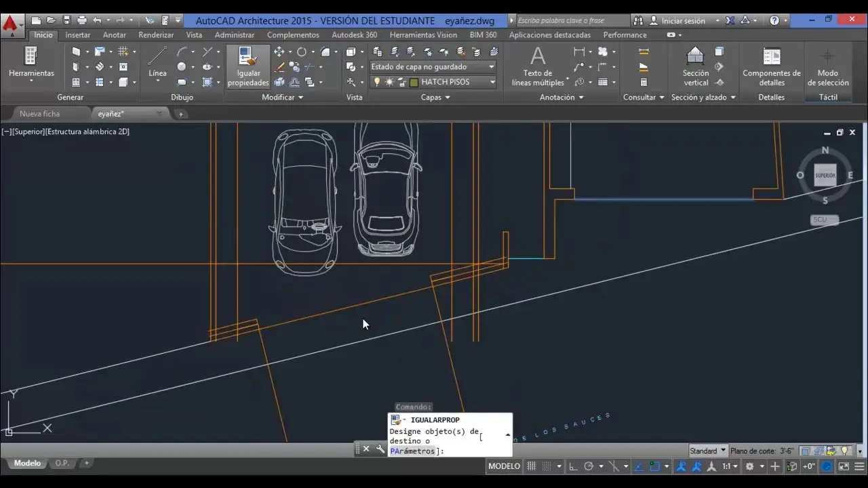Click the HATCH PISOS layer color swatch
The height and width of the screenshot is (488, 868).
tap(414, 82)
